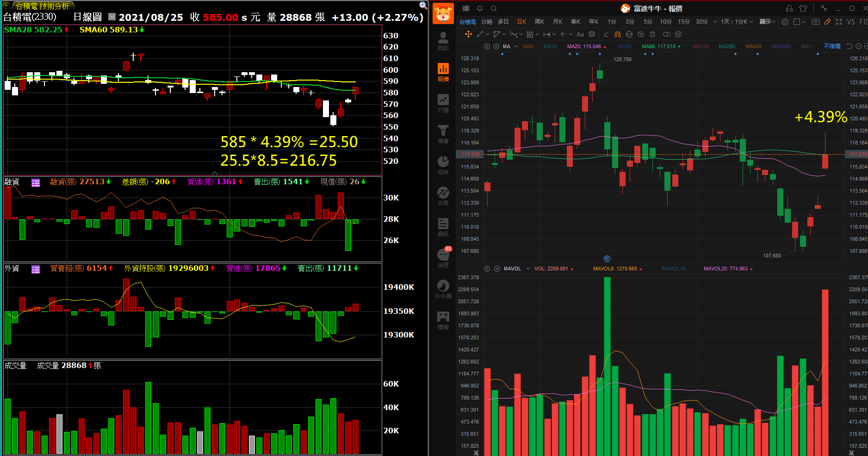Screen dimensions: 868x456
Task: Switch to the 周K weekly tab
Action: click(539, 22)
